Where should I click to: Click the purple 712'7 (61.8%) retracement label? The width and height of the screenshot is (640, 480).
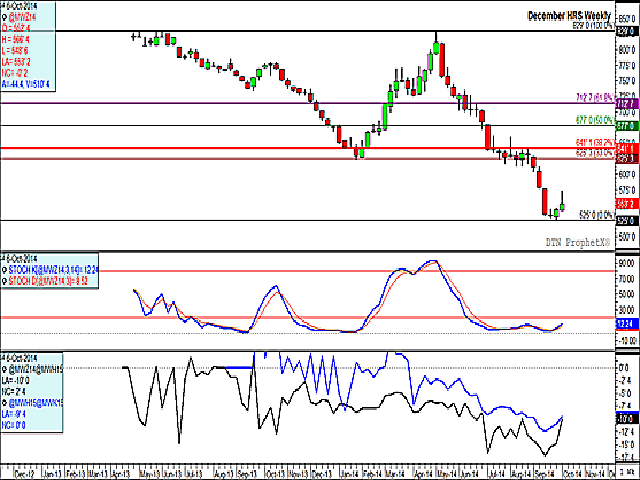pos(595,98)
